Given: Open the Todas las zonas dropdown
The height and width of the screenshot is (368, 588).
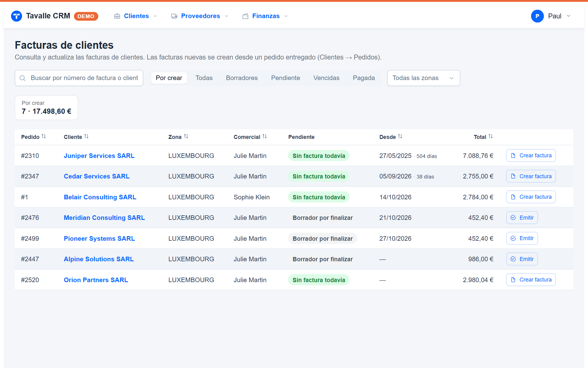Looking at the screenshot, I should (424, 78).
